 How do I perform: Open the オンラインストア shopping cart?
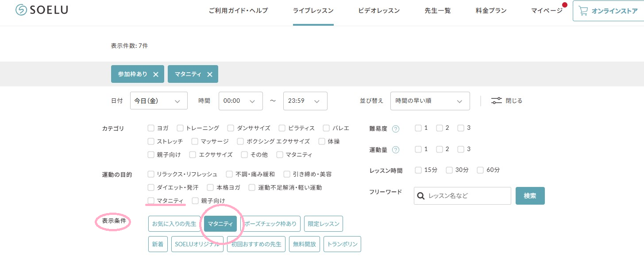(583, 11)
